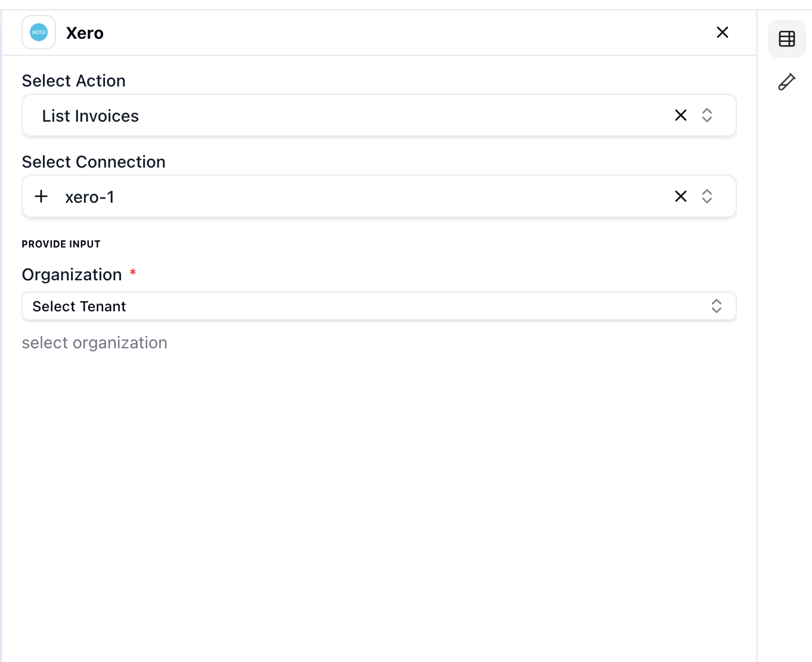The width and height of the screenshot is (812, 662).
Task: Click the Organization field label
Action: 72,274
